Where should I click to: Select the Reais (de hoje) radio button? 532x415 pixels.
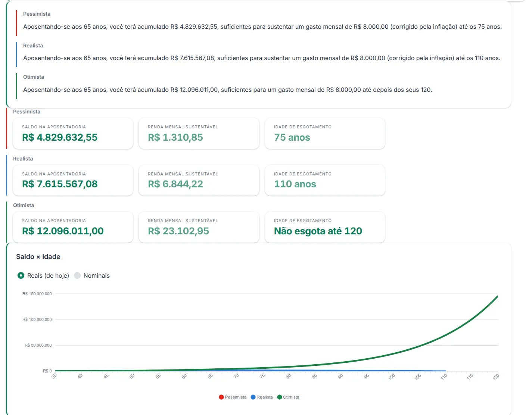coord(21,275)
